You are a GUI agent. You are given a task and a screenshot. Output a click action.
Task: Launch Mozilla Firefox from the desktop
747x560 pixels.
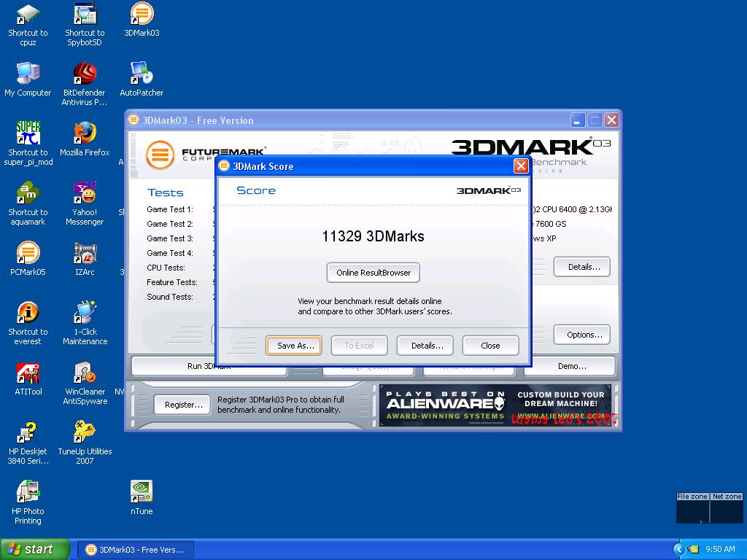85,139
